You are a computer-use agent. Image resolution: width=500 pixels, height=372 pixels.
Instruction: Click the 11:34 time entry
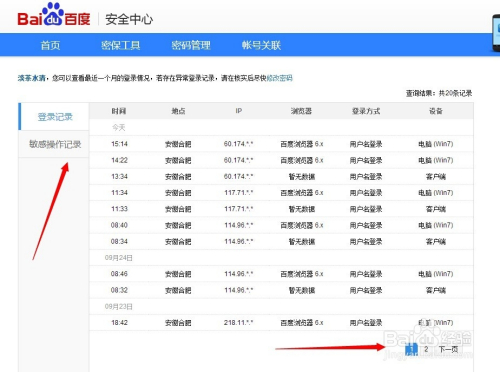pos(119,192)
